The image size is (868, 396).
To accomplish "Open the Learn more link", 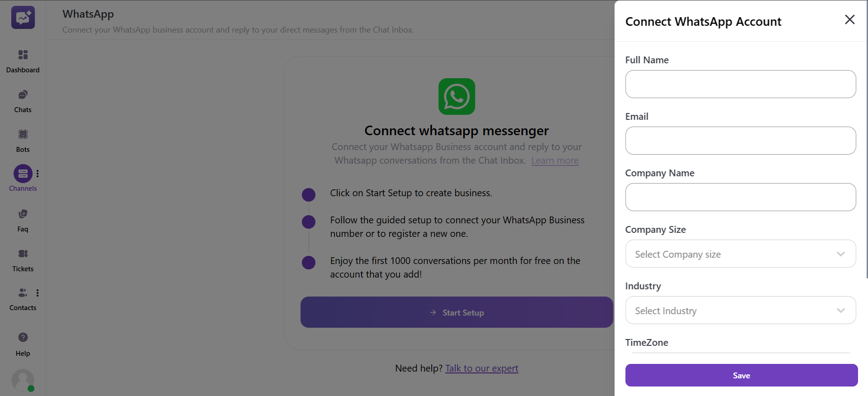I will coord(554,160).
